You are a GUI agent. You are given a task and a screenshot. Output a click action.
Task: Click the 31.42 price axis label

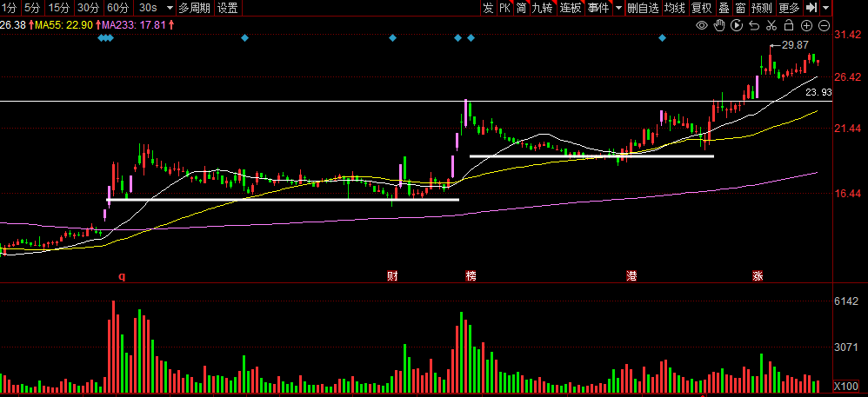click(x=847, y=35)
